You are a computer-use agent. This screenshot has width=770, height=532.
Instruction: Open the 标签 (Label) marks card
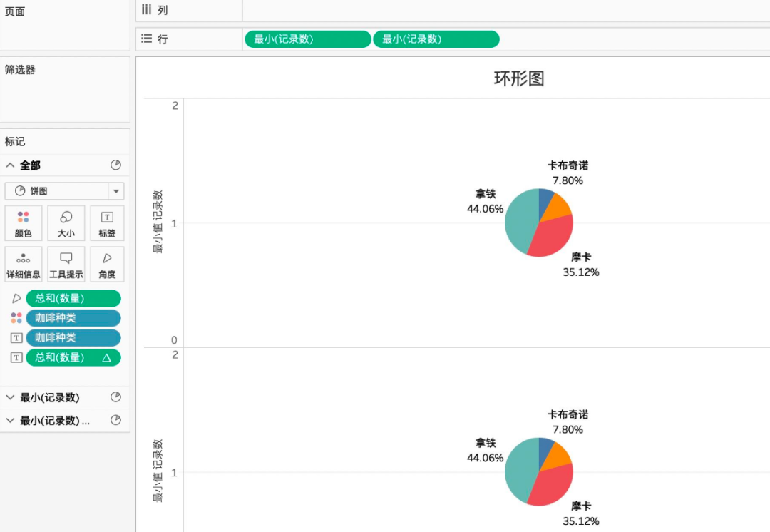(x=107, y=223)
